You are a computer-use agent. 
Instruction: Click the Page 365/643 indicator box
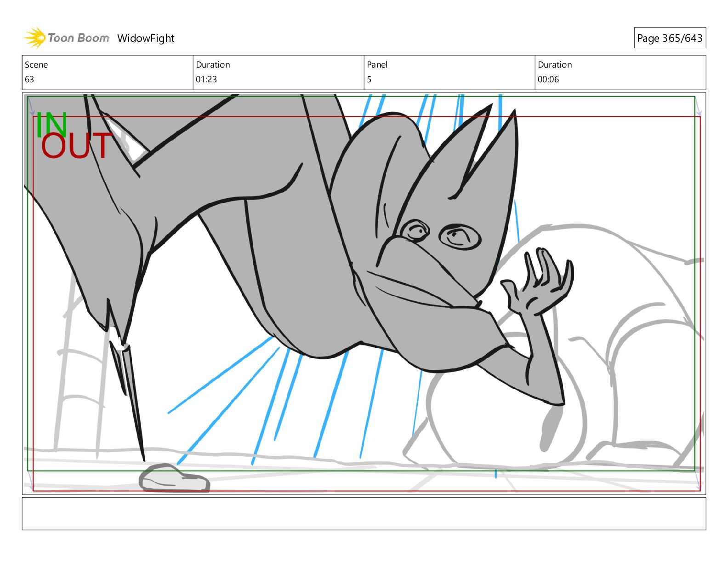click(x=669, y=38)
